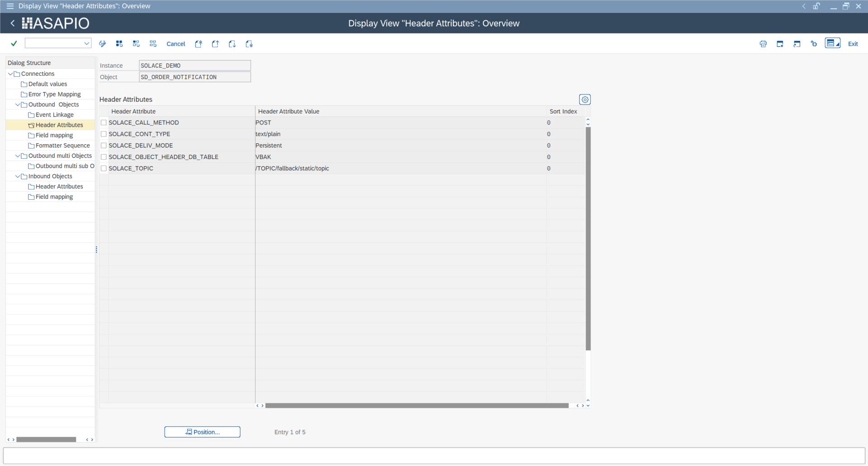Collapse the Connections tree node
Screen dimensions: 868x466
coord(10,74)
